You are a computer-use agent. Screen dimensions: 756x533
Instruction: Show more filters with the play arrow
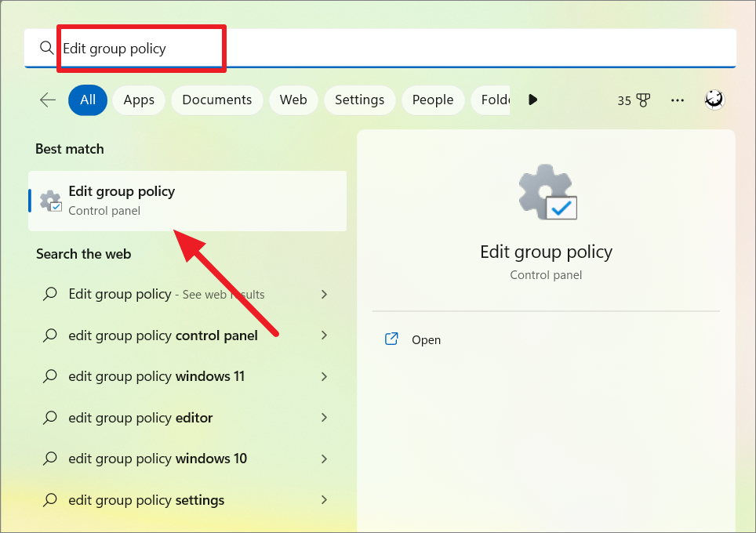point(532,100)
